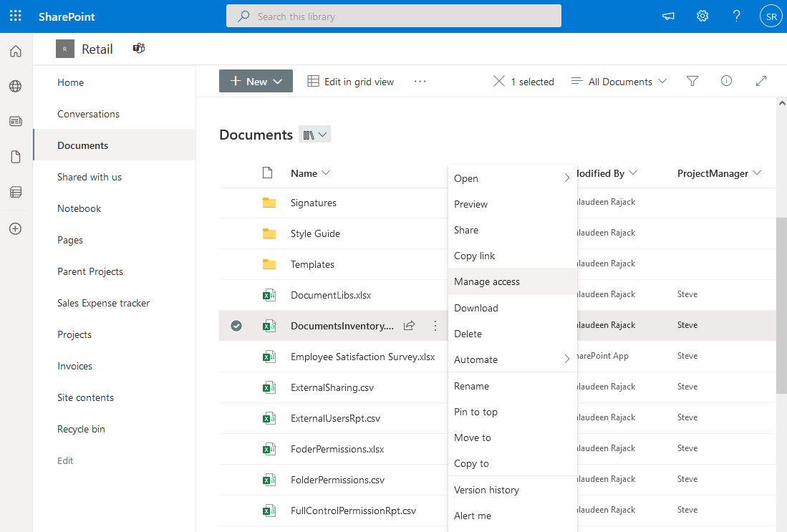Click the megaphone announcements icon
Screen dimensions: 787x532
[x=668, y=16]
